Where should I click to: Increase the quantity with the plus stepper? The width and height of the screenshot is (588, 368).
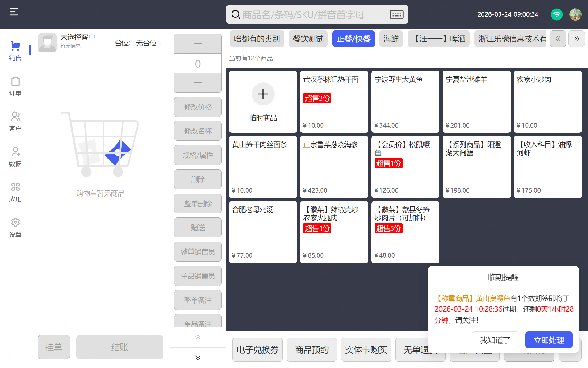pyautogui.click(x=198, y=83)
